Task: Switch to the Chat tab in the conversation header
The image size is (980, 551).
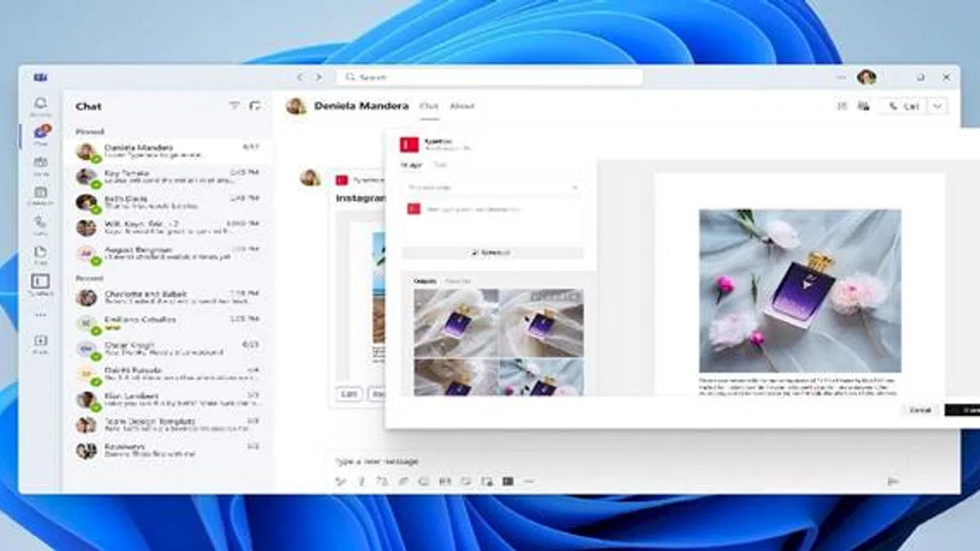Action: pos(429,106)
